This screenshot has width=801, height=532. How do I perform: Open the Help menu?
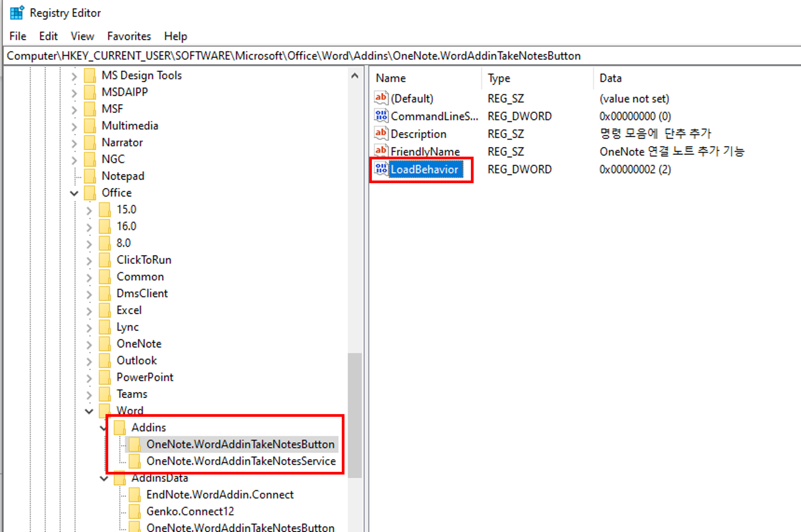175,36
